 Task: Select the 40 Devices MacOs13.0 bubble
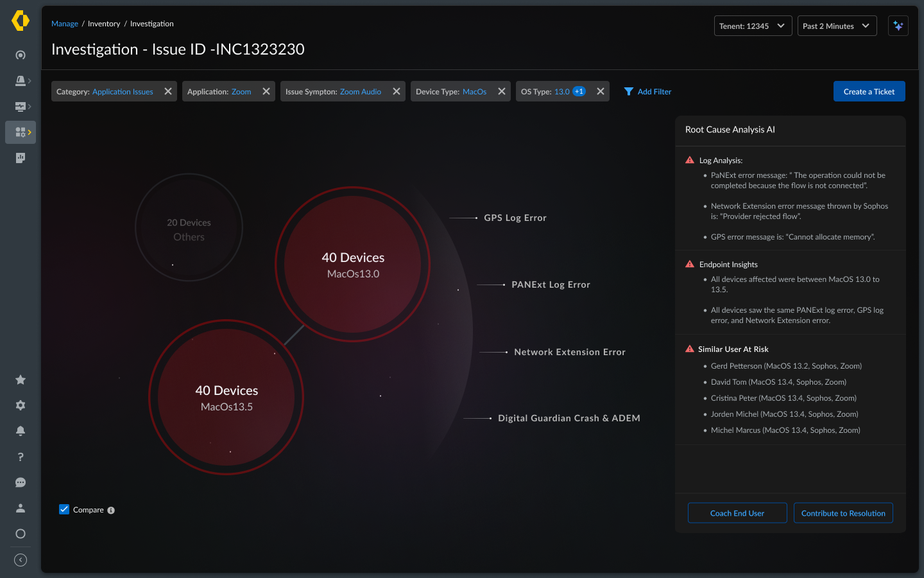[353, 265]
